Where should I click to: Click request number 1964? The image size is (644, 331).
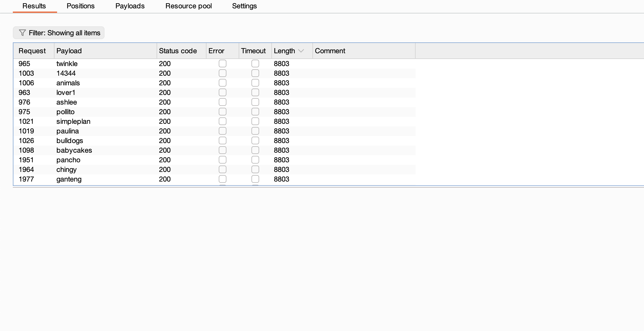coord(26,169)
